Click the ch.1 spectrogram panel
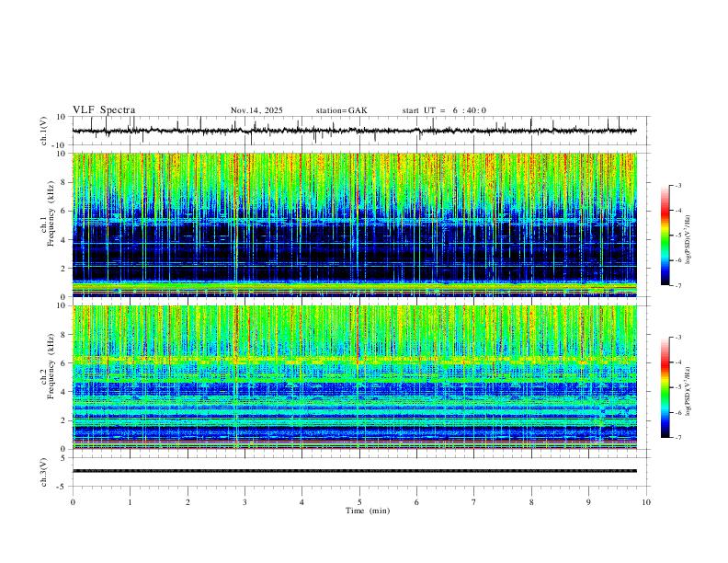The height and width of the screenshot is (563, 728). [354, 224]
